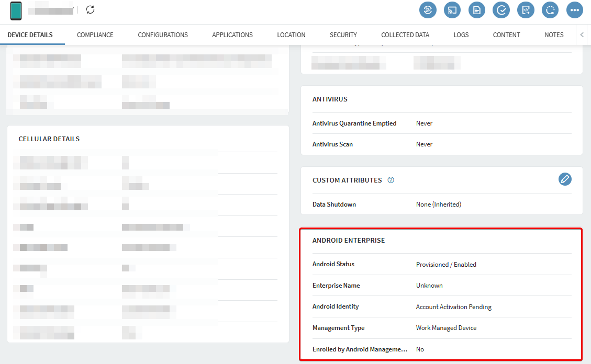591x364 pixels.
Task: Select the Location tab
Action: coord(291,35)
